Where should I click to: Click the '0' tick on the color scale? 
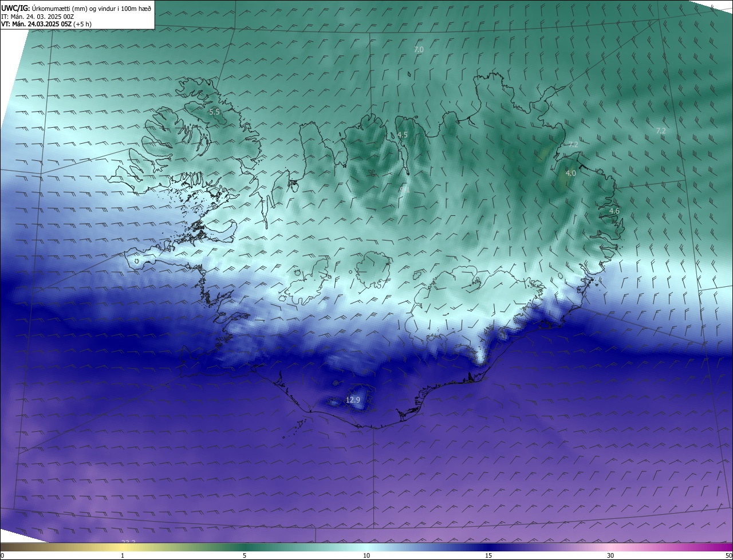pyautogui.click(x=2, y=555)
